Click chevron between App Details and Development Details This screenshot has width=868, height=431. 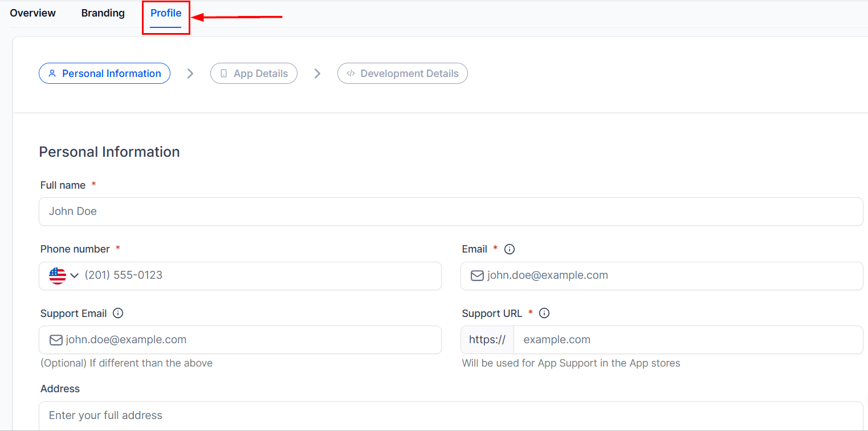click(x=317, y=74)
